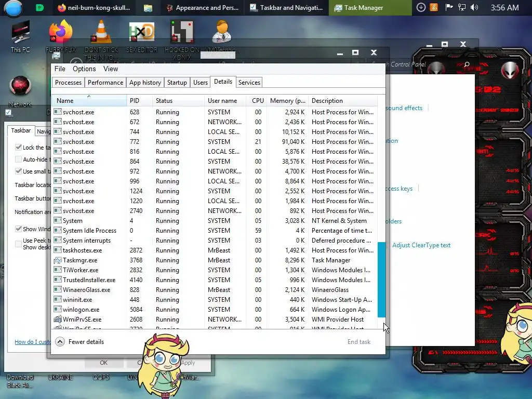Toggle Lock the taskbar checkbox
This screenshot has width=532, height=399.
(18, 147)
